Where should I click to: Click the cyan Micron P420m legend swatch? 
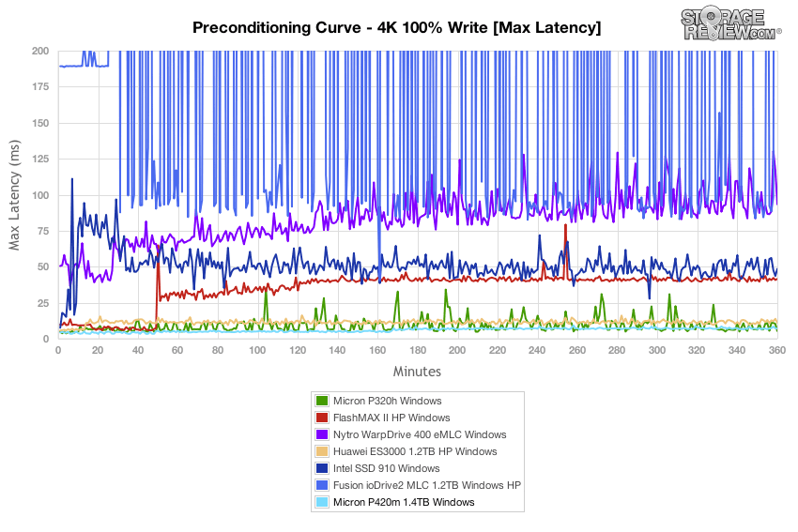(322, 502)
